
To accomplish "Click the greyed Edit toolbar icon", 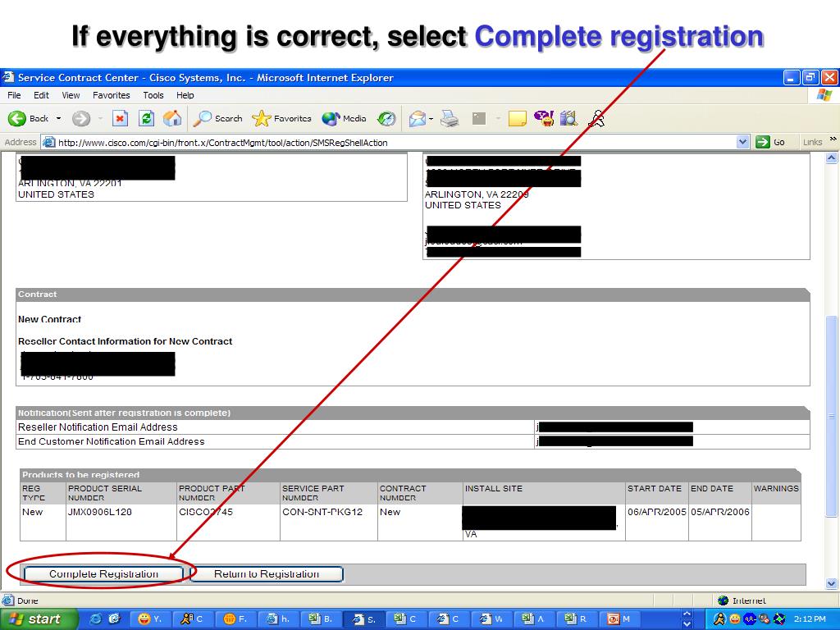I will click(x=479, y=118).
